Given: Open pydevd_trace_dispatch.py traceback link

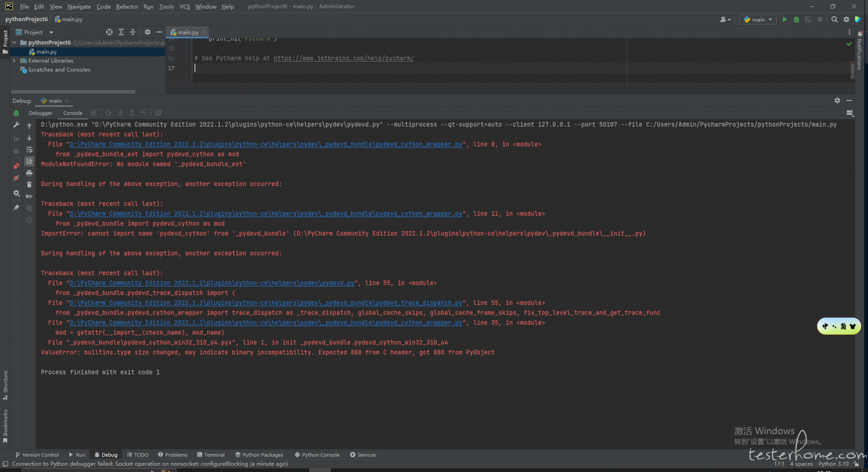Looking at the screenshot, I should (x=266, y=303).
